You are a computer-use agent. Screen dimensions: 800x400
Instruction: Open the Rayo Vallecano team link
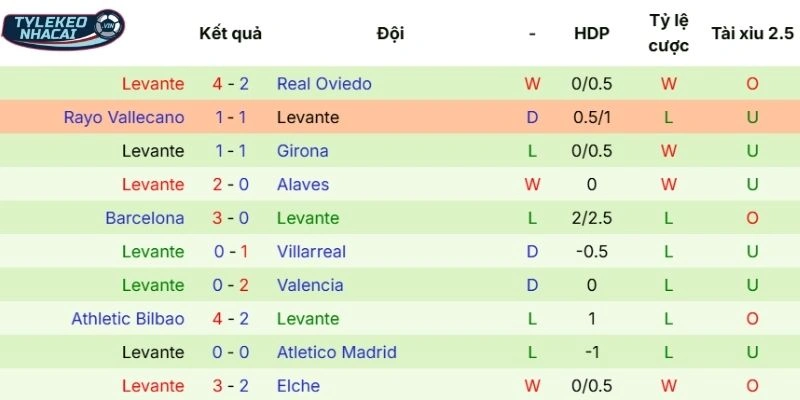pyautogui.click(x=124, y=117)
